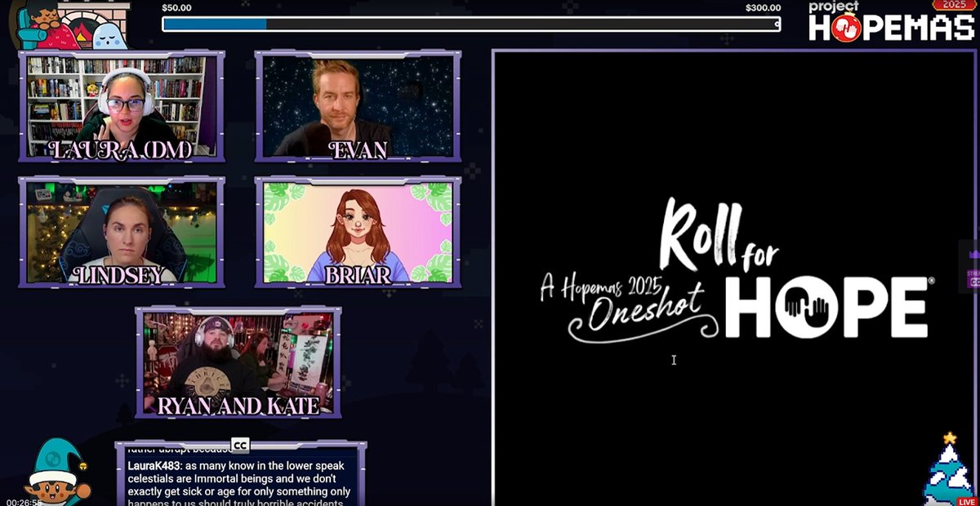This screenshot has width=980, height=506.
Task: Click the Project Hopemas logo
Action: pos(891,21)
